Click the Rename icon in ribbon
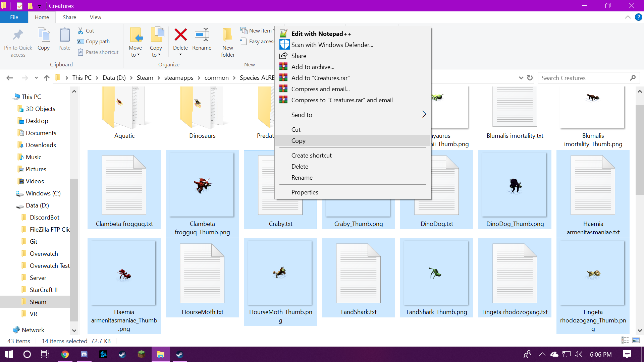Image resolution: width=644 pixels, height=362 pixels. 202,35
